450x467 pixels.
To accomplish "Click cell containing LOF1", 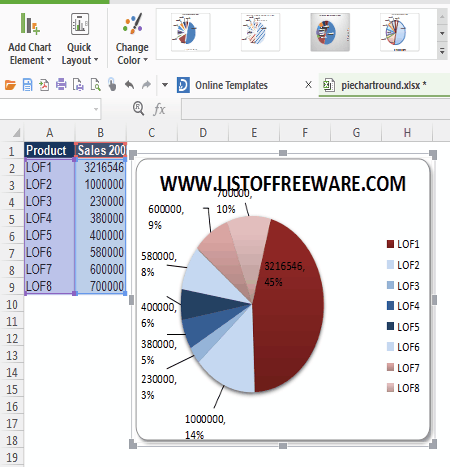I will point(49,167).
